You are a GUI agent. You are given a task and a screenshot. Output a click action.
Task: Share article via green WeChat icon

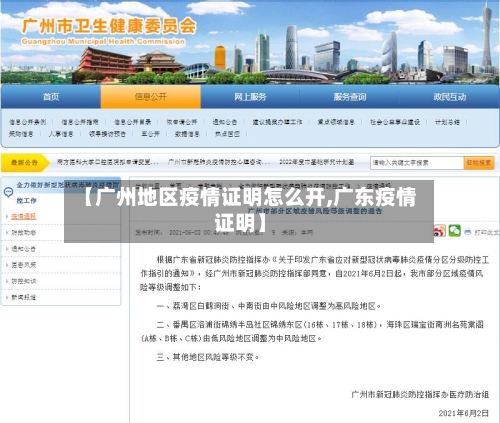454,231
